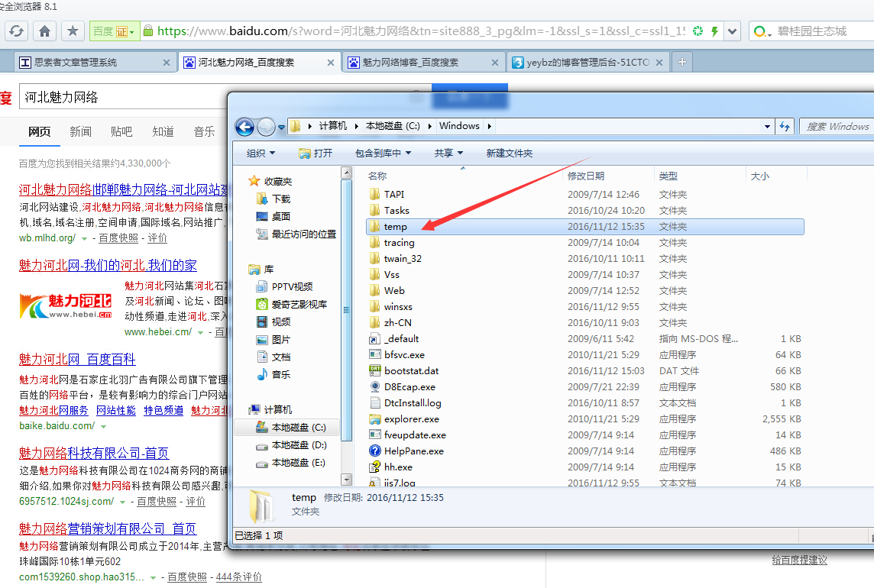This screenshot has width=874, height=588.
Task: Select the bootstat.dat file icon
Action: pyautogui.click(x=374, y=370)
